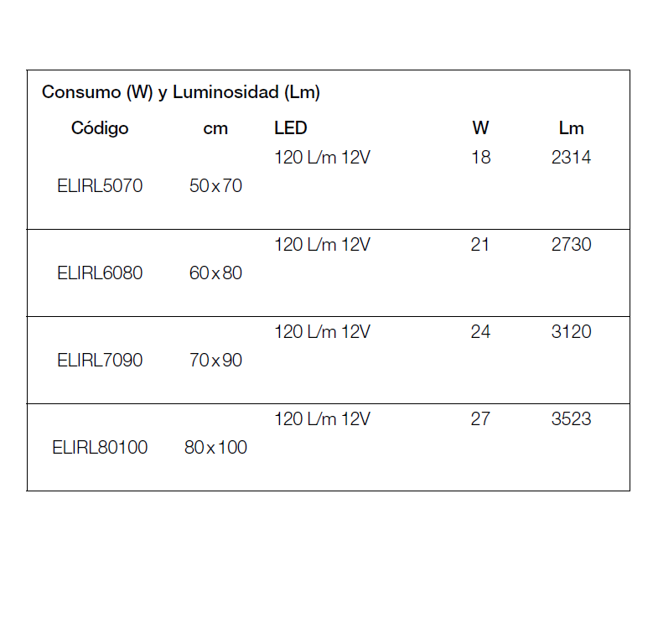Click the 2730 lumen value
653x644 pixels.
571,245
